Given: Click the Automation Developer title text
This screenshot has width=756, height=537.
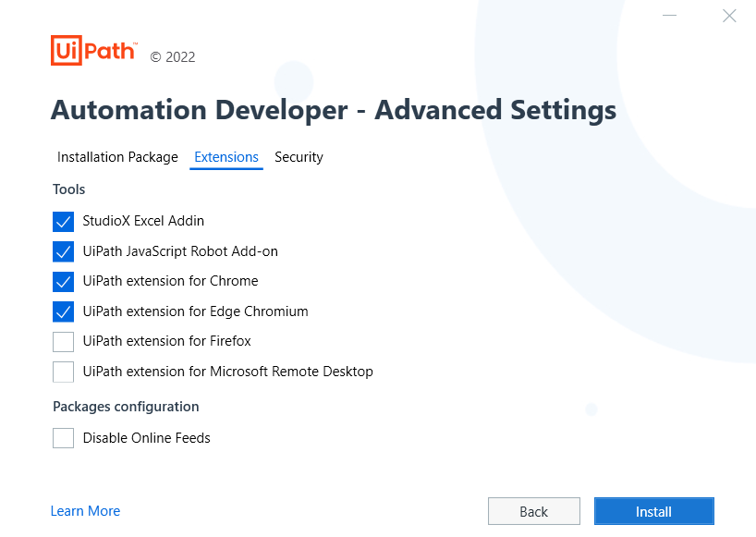Looking at the screenshot, I should coord(333,110).
